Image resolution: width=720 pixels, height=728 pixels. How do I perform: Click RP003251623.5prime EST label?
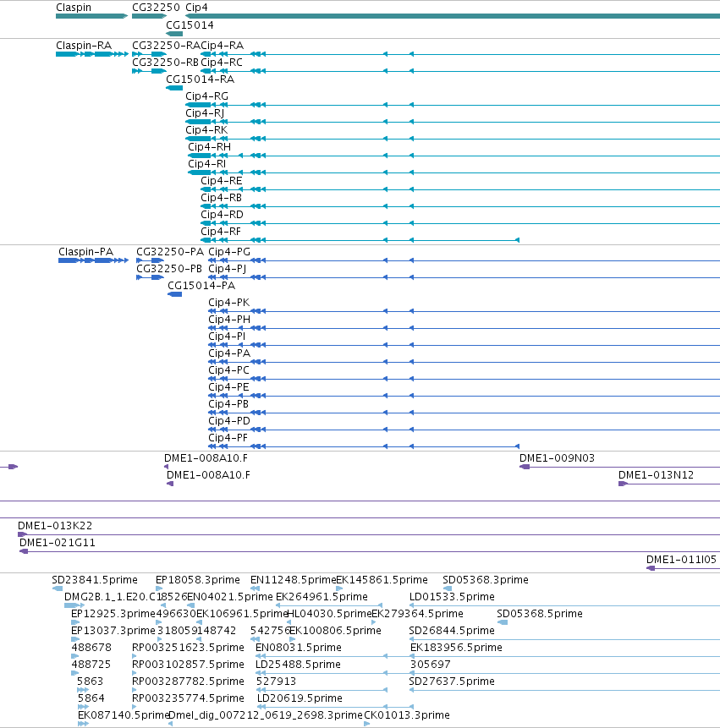188,648
